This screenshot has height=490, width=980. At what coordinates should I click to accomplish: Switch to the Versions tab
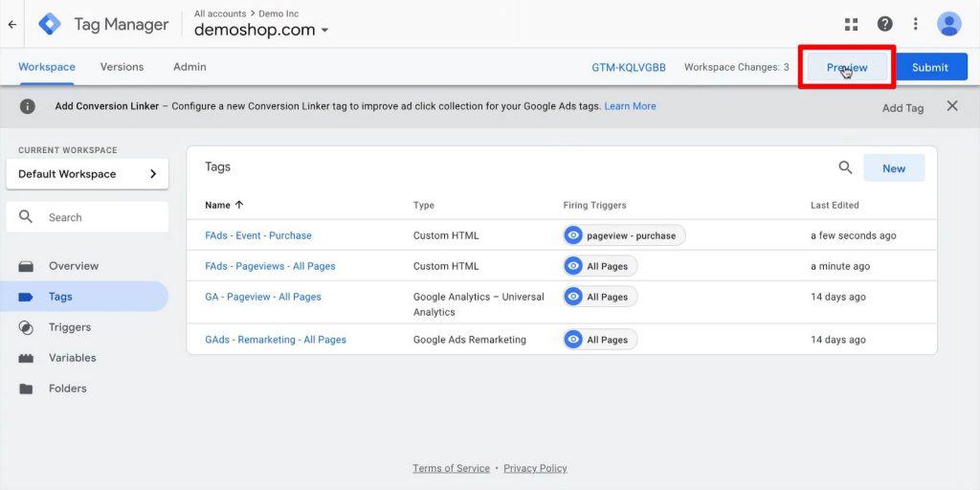pos(122,67)
